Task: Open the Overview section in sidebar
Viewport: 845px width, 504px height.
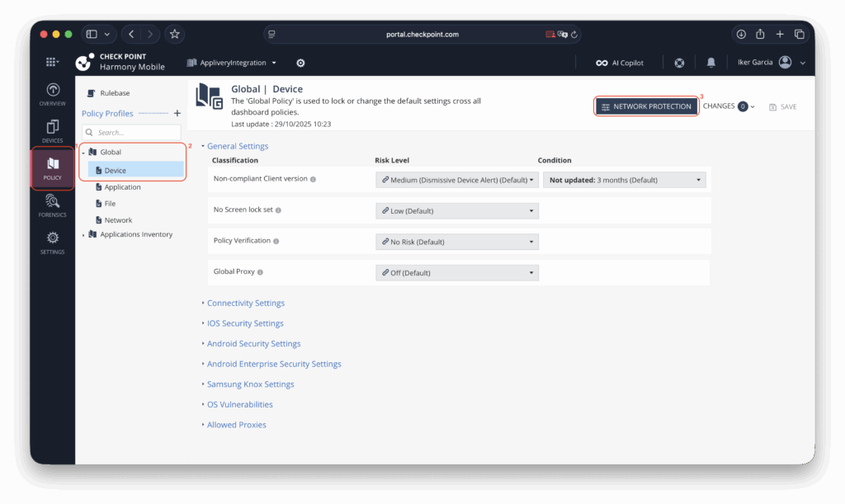Action: pos(53,94)
